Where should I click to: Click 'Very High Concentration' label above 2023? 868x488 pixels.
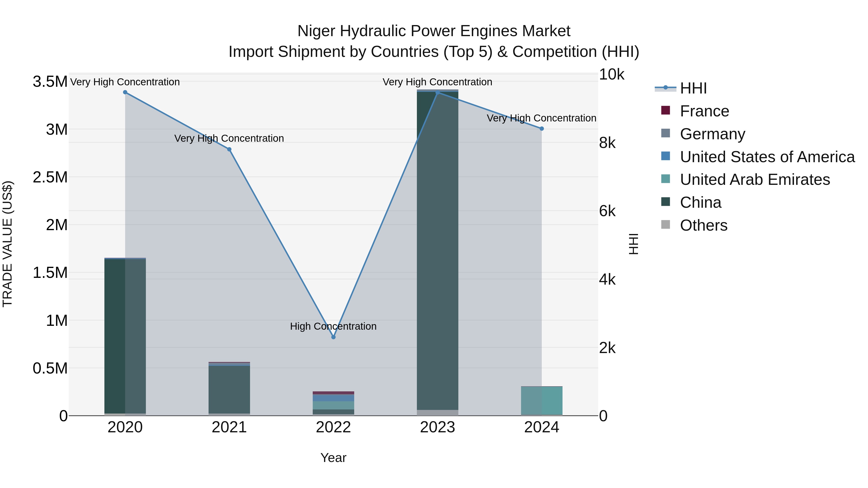[437, 82]
